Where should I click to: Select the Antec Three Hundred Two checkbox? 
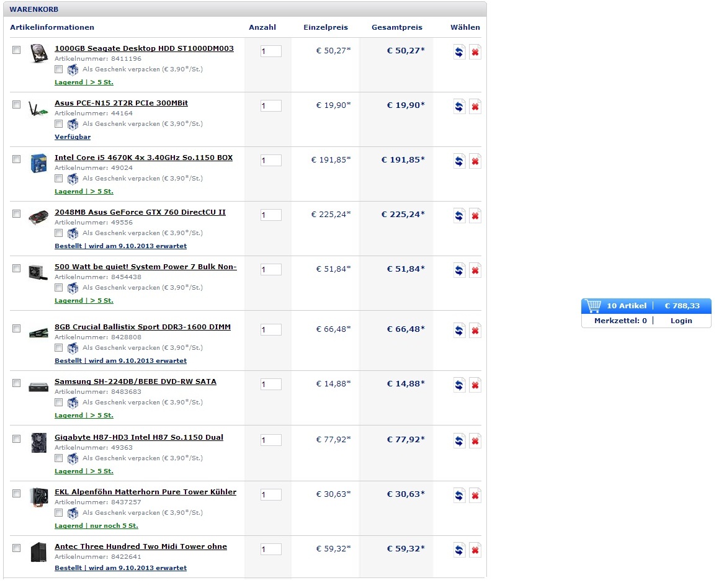pyautogui.click(x=17, y=548)
